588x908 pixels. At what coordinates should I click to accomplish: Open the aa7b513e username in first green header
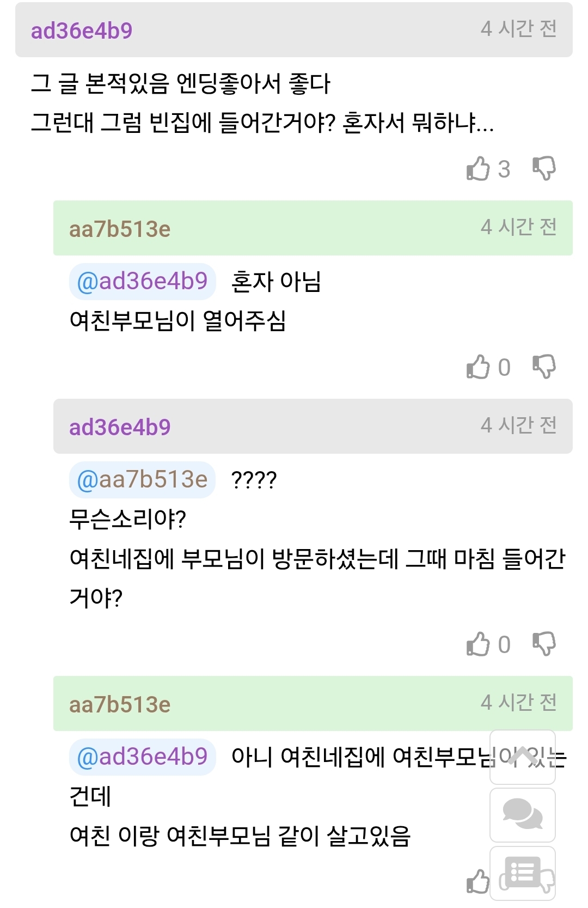pos(120,229)
